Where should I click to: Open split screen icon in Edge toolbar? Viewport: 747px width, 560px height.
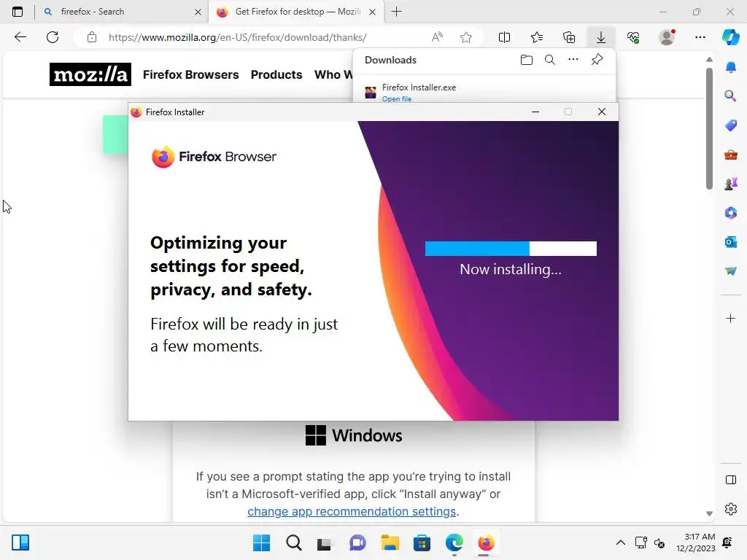coord(504,37)
